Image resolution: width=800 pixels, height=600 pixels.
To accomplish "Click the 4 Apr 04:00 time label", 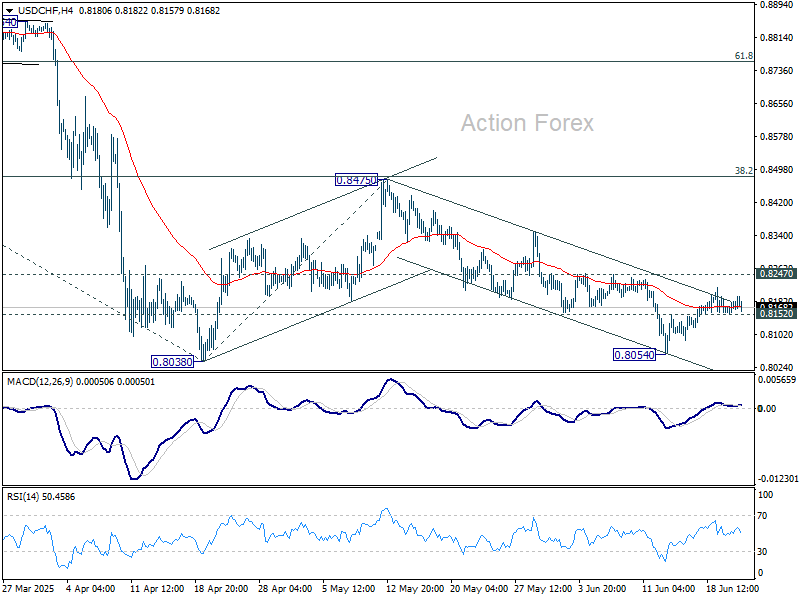I will [91, 588].
